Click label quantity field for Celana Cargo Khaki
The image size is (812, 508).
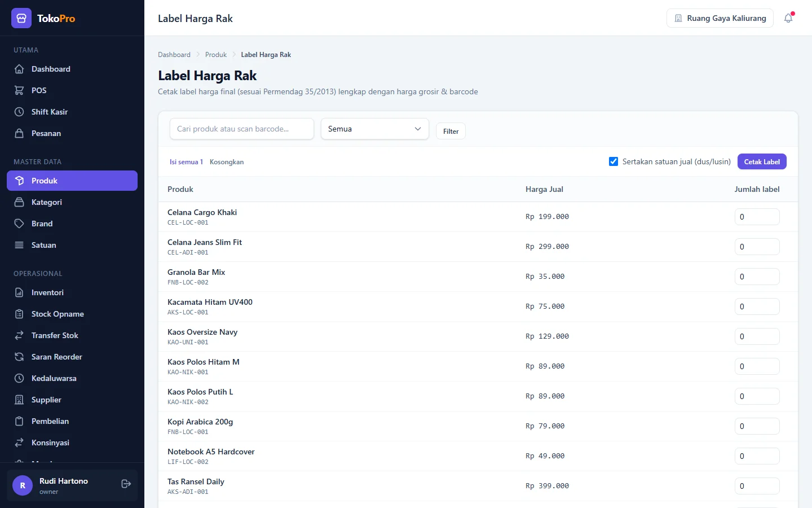[757, 217]
